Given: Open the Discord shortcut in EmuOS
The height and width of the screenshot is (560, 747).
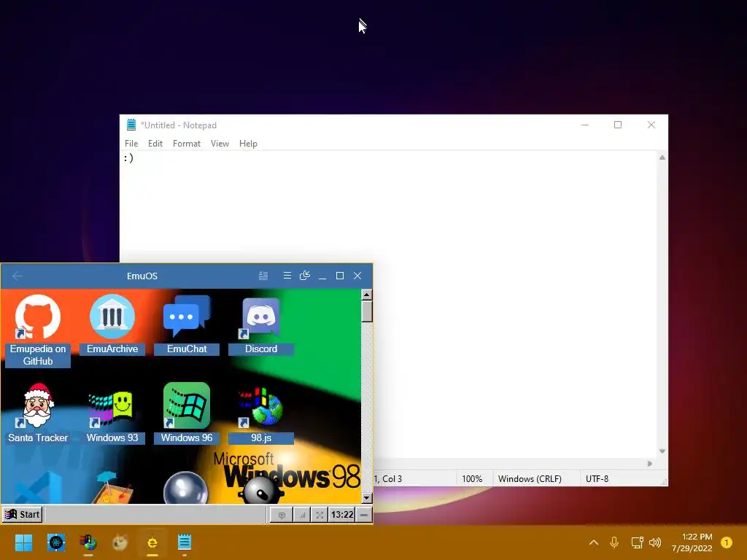Looking at the screenshot, I should pyautogui.click(x=260, y=324).
